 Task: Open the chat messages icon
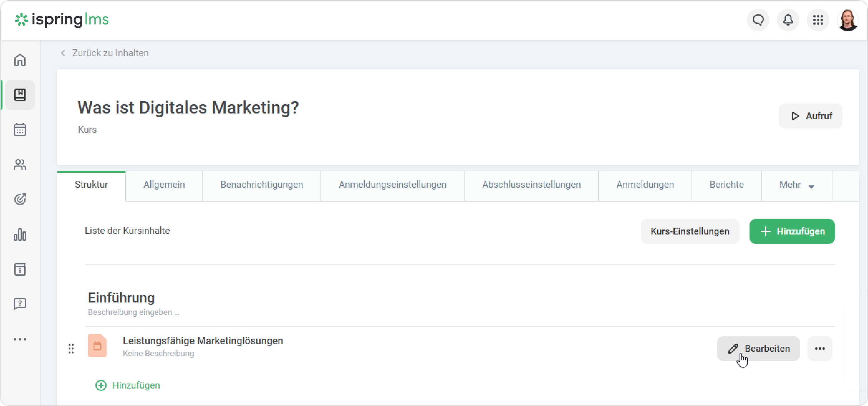(758, 20)
